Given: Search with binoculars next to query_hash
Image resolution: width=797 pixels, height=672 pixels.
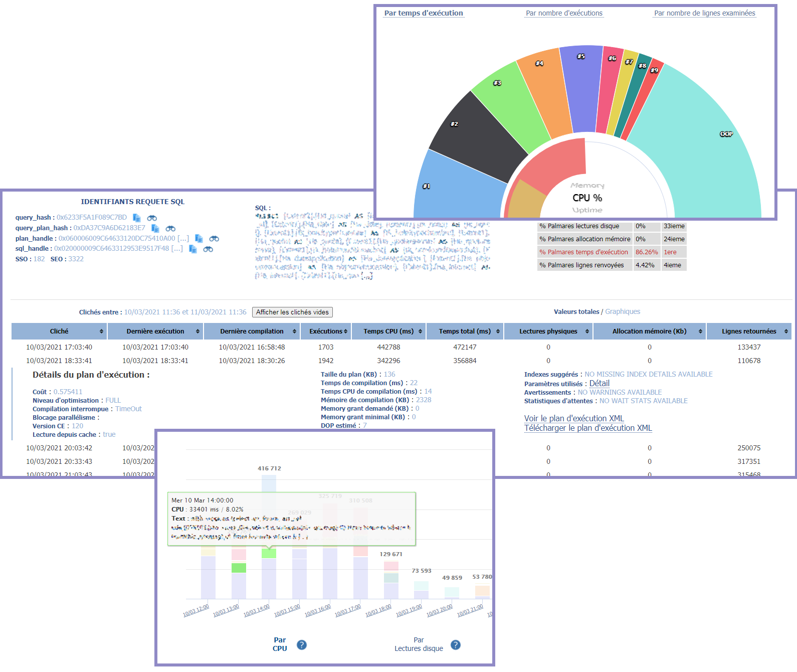Looking at the screenshot, I should tap(152, 218).
